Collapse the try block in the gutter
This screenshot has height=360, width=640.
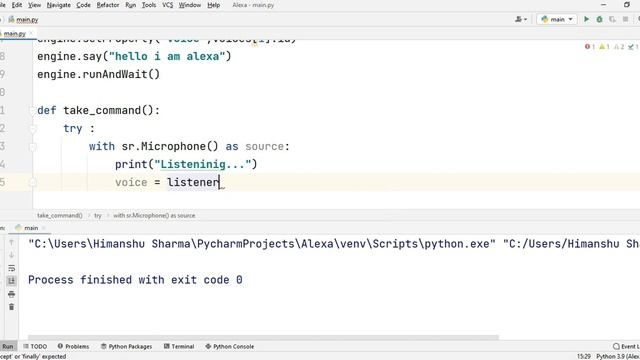click(32, 128)
